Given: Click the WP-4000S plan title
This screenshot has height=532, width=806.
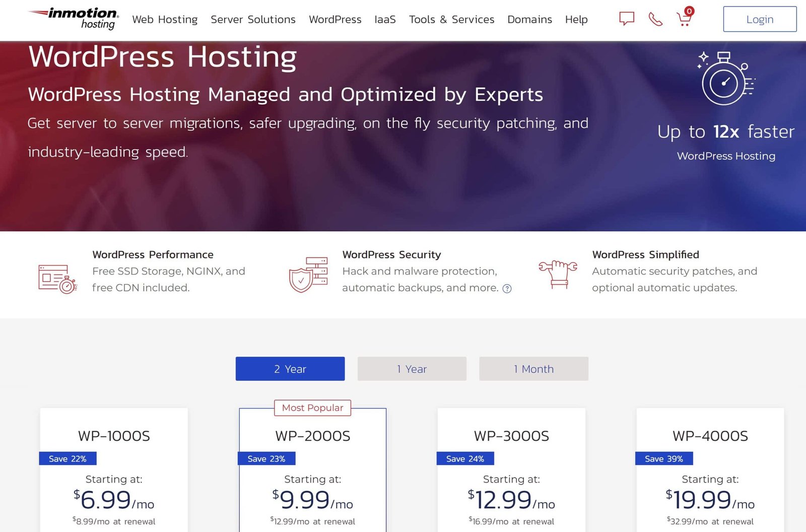Looking at the screenshot, I should coord(710,436).
